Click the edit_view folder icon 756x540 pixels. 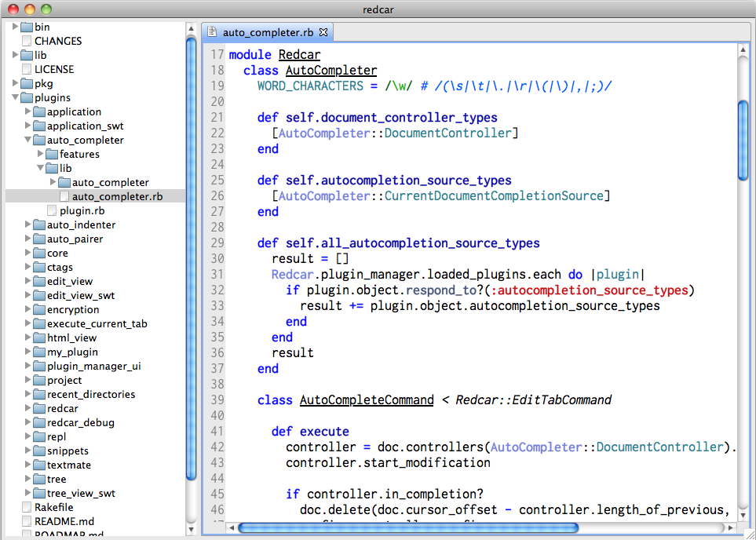click(x=39, y=281)
